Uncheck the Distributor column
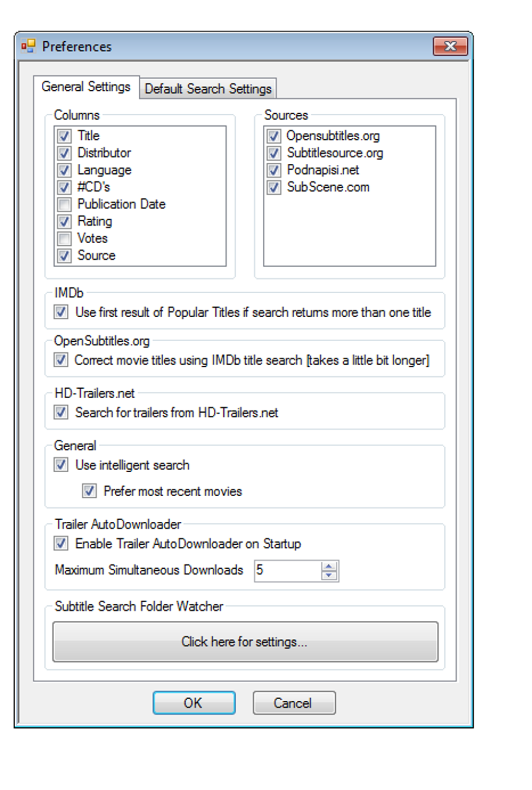 [x=63, y=153]
